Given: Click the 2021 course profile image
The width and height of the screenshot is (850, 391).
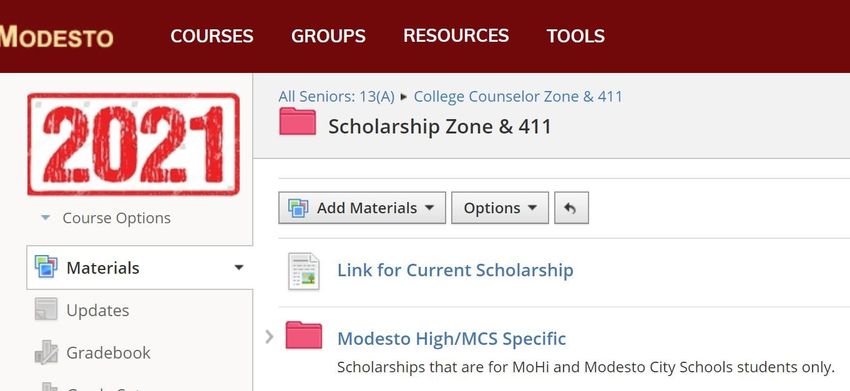Looking at the screenshot, I should [x=133, y=144].
